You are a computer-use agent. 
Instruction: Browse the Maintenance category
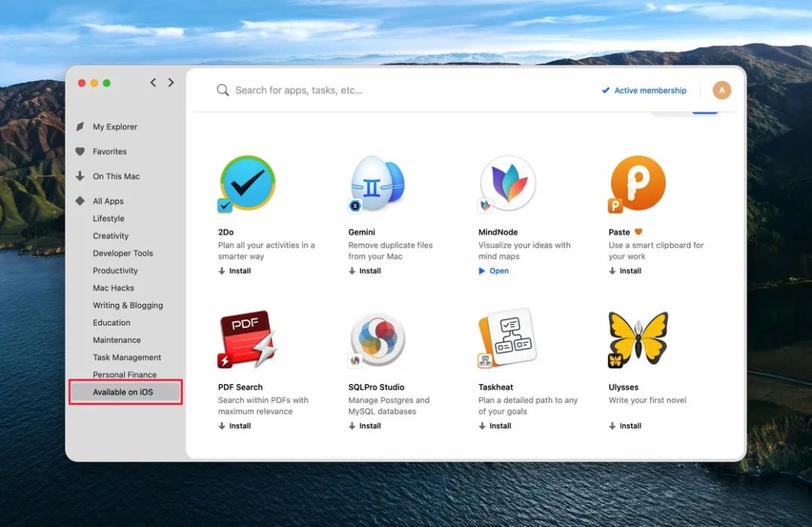coord(117,340)
